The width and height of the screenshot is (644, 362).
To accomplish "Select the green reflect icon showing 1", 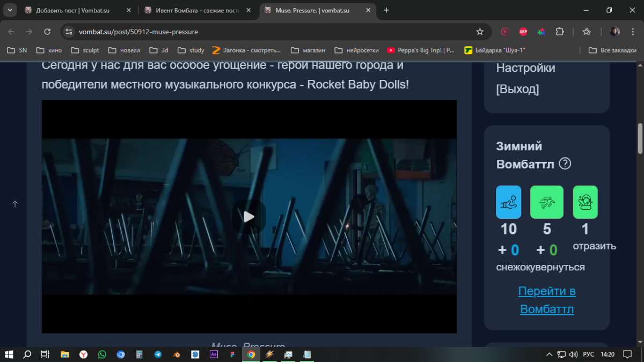I will 586,202.
